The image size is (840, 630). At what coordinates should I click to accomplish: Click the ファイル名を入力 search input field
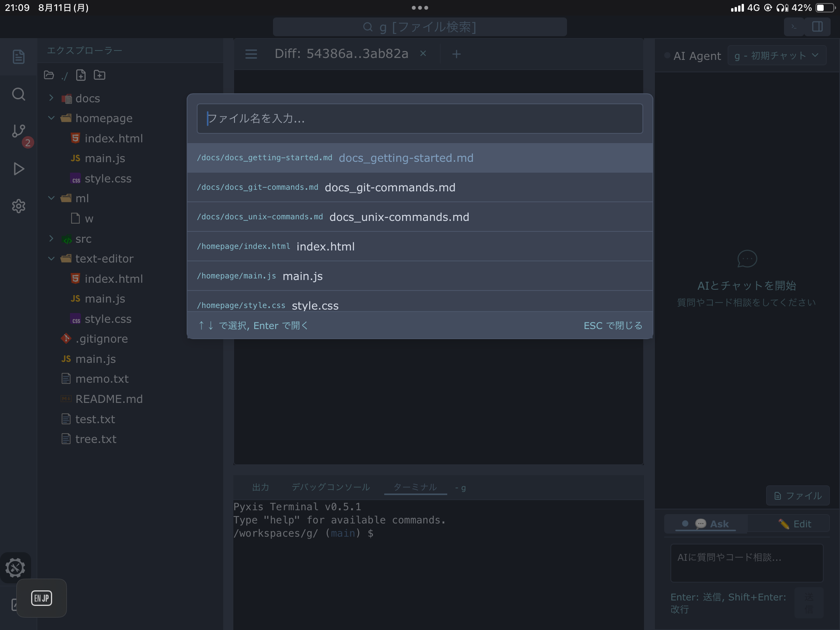[419, 119]
